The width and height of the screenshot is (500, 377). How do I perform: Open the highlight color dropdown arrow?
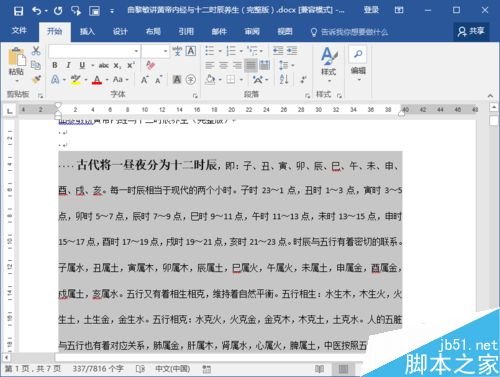click(86, 80)
